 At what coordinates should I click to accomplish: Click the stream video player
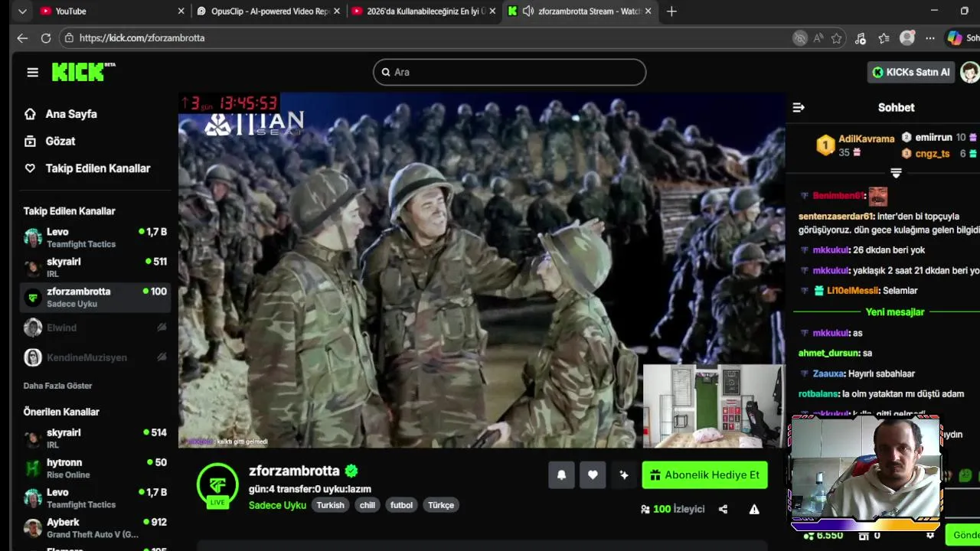pyautogui.click(x=482, y=270)
